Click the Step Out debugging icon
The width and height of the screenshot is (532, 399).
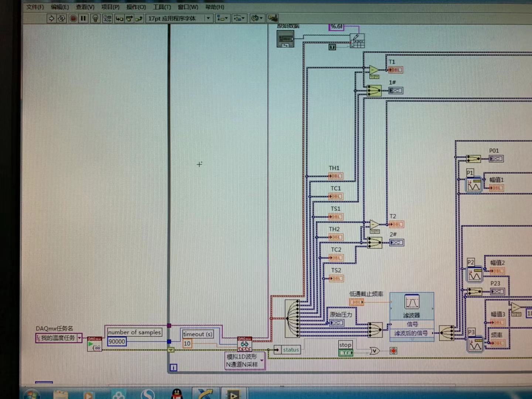click(139, 18)
